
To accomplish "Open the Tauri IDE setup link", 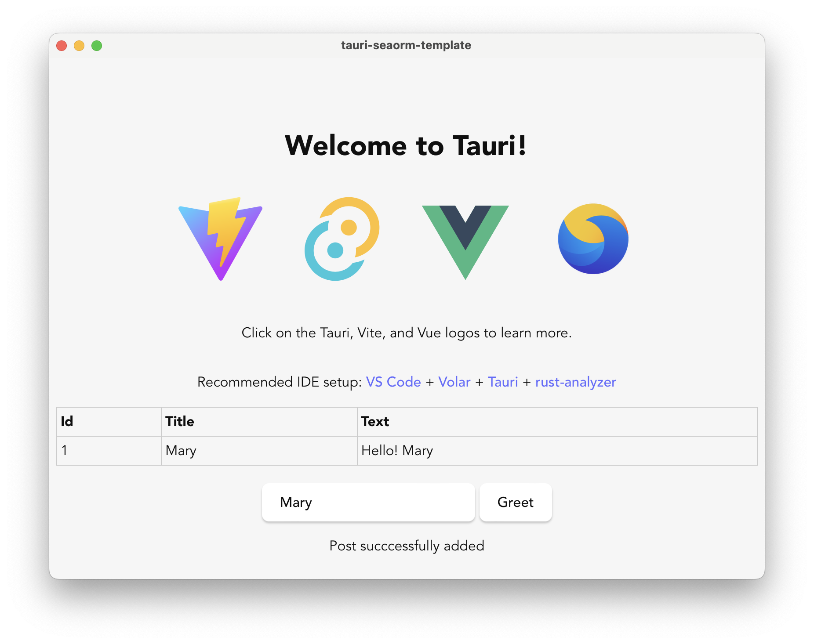I will 503,382.
